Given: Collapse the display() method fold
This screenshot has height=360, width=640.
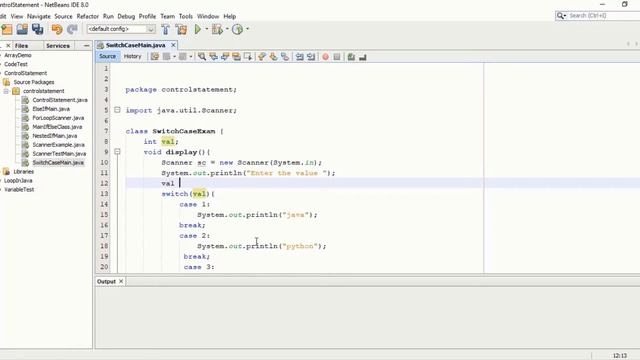Looking at the screenshot, I should pyautogui.click(x=117, y=151).
